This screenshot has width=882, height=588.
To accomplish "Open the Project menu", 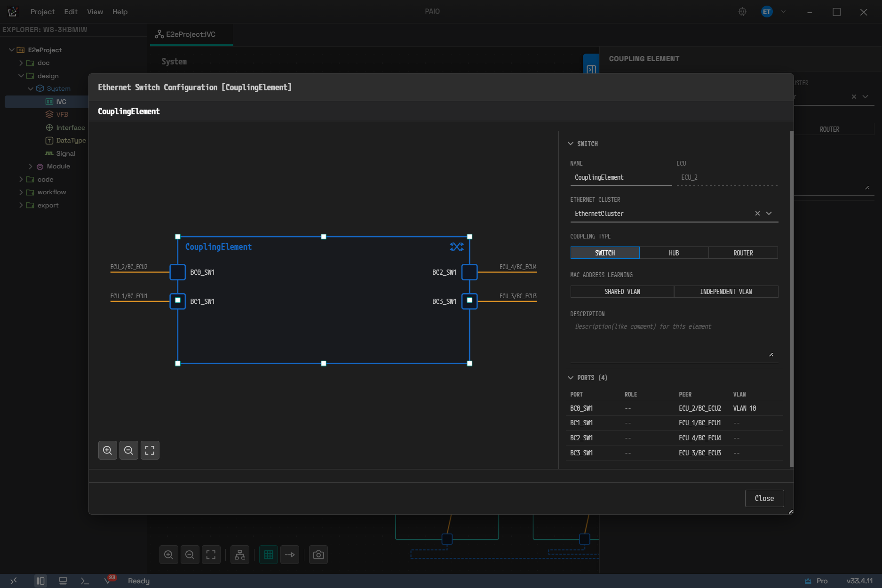I will coord(42,12).
